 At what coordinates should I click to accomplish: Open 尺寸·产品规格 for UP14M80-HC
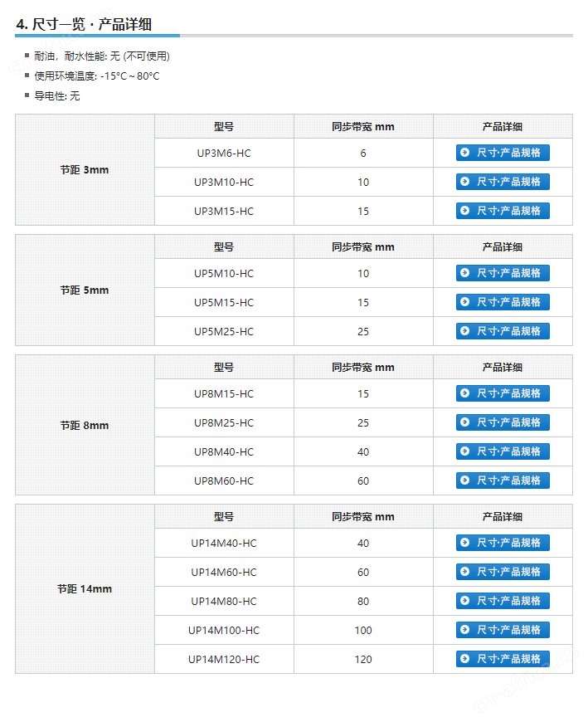[503, 600]
